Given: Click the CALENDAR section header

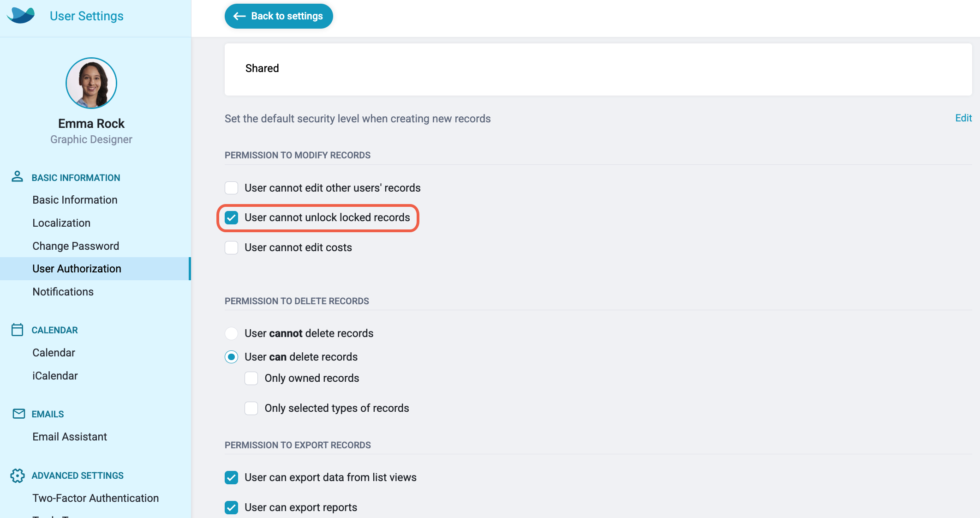Looking at the screenshot, I should click(54, 330).
